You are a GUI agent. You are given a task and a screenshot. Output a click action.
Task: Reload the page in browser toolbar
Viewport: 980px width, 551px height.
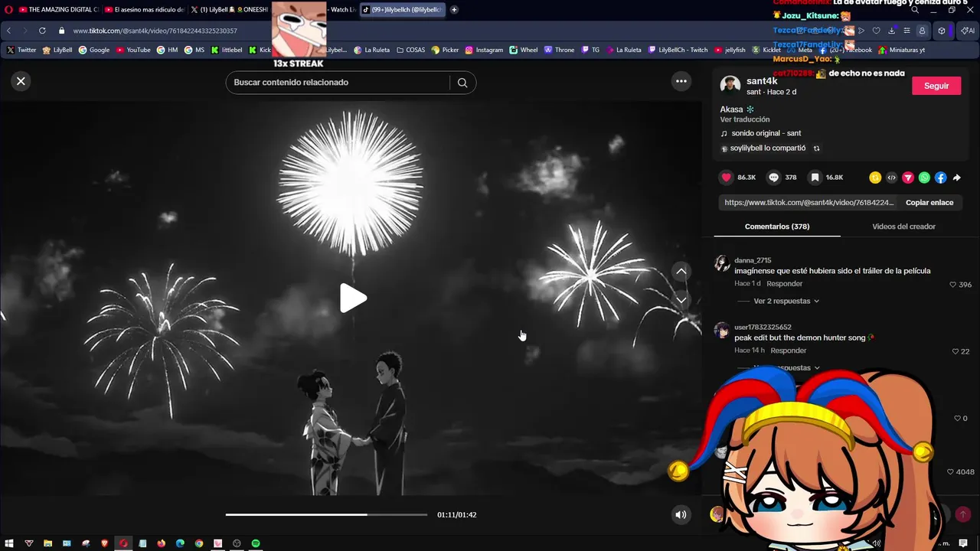[x=42, y=31]
